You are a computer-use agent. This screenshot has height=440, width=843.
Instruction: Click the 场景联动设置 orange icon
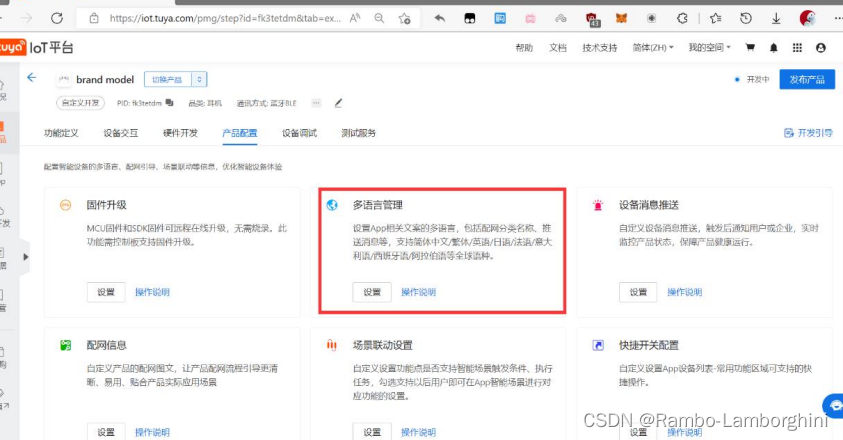332,345
